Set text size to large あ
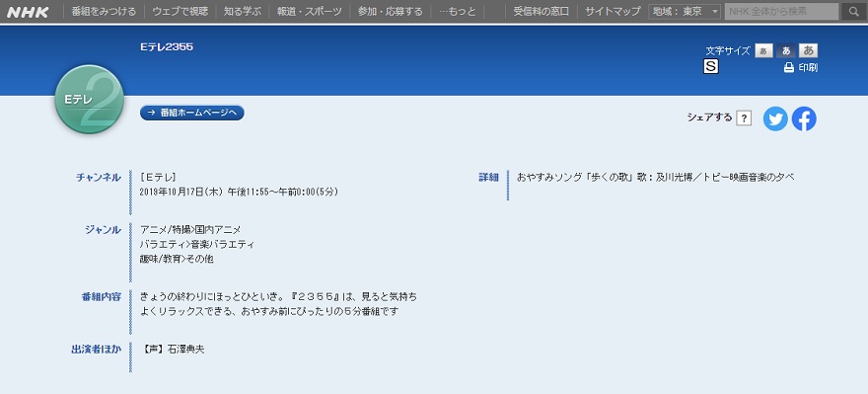Screen dimensions: 868x394 [808, 50]
